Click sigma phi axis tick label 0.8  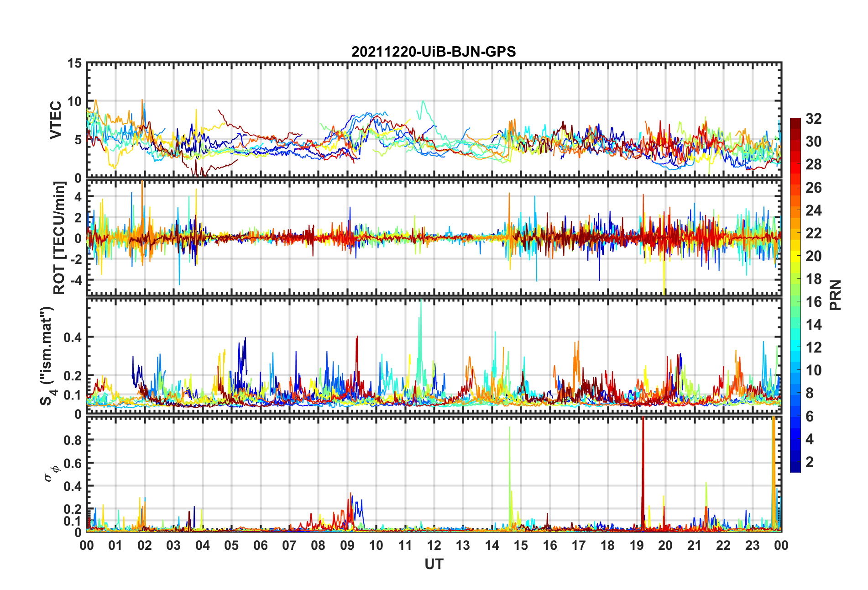[x=73, y=440]
